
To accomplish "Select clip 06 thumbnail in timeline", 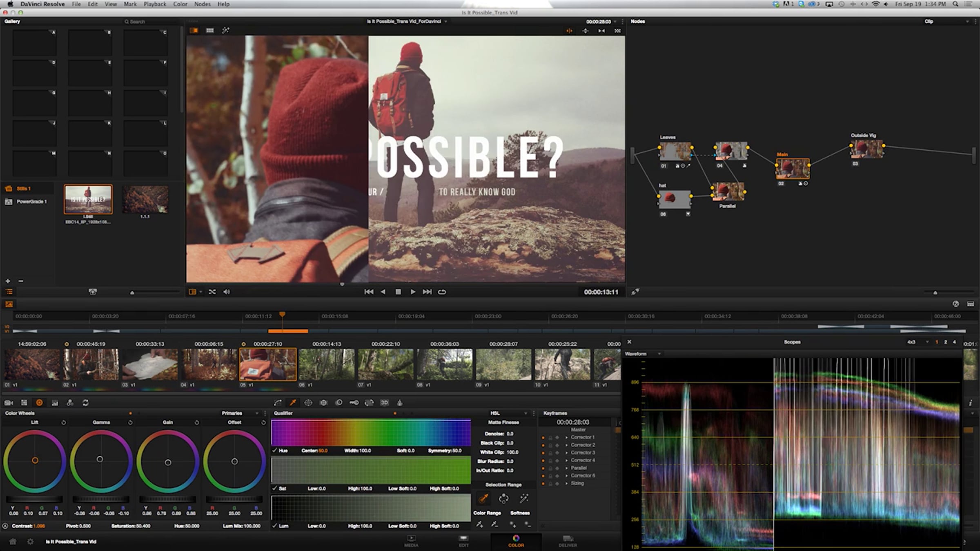I will point(327,364).
